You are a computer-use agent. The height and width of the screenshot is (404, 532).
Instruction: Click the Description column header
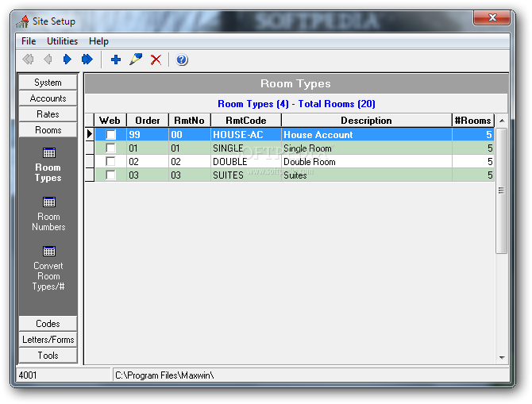(366, 121)
